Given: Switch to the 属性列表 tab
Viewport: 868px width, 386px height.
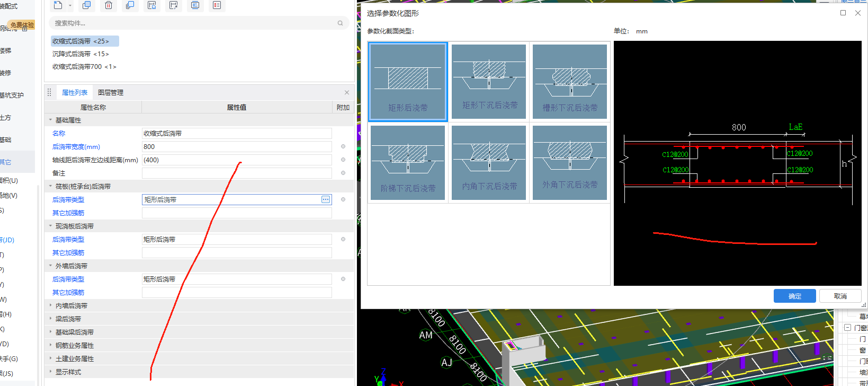Looking at the screenshot, I should [x=75, y=92].
